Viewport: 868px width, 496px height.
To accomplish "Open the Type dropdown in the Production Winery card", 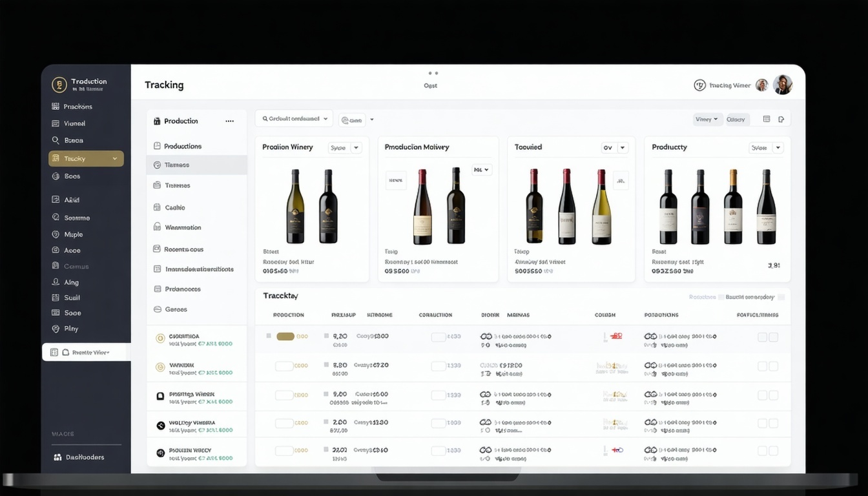I will coord(344,147).
